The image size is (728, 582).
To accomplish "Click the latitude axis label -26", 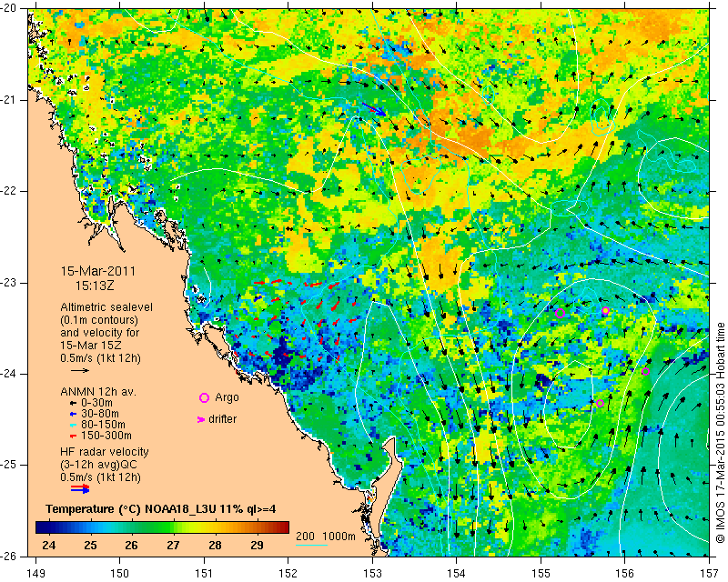I will click(9, 557).
